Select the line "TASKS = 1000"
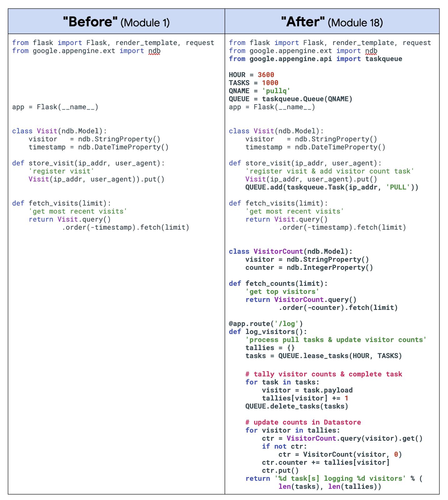Viewport: 448px width, 500px height. coord(254,83)
